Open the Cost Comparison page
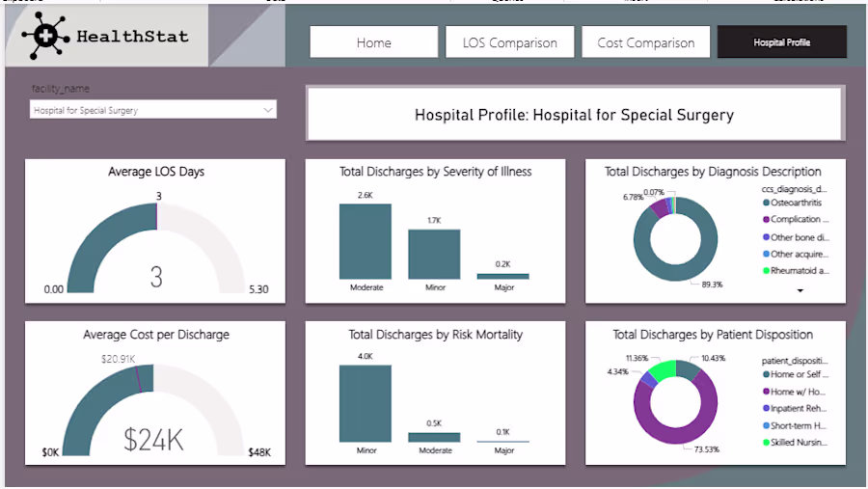Viewport: 868px width, 489px height. tap(645, 42)
